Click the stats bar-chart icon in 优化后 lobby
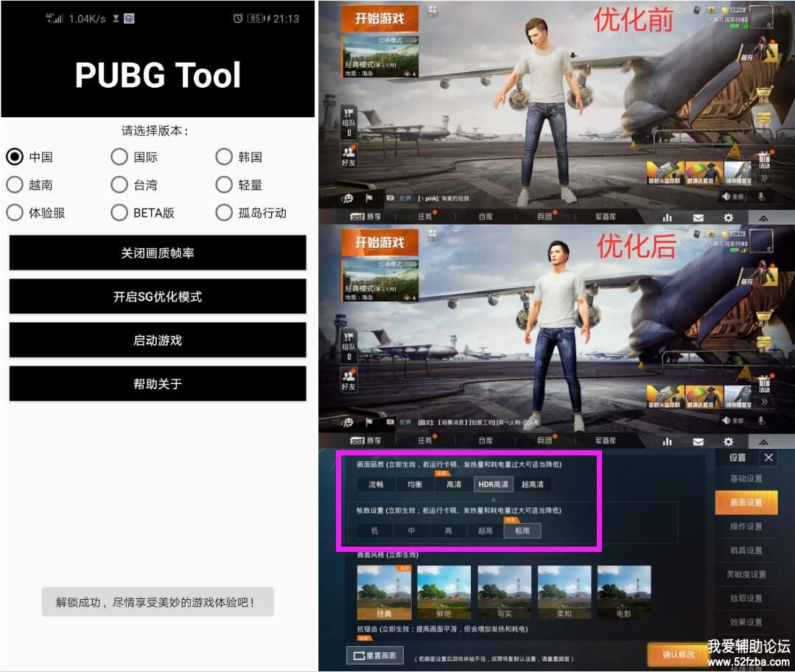The width and height of the screenshot is (795, 672). click(x=668, y=441)
